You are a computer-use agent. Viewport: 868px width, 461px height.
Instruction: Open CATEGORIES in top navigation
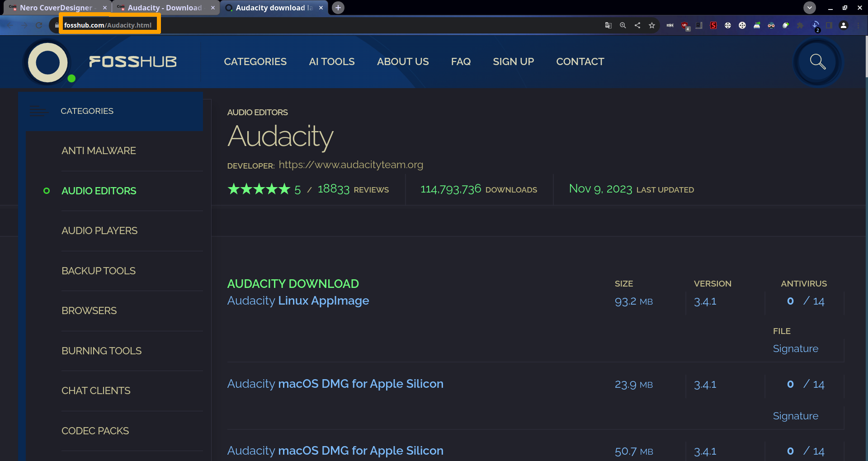point(255,61)
